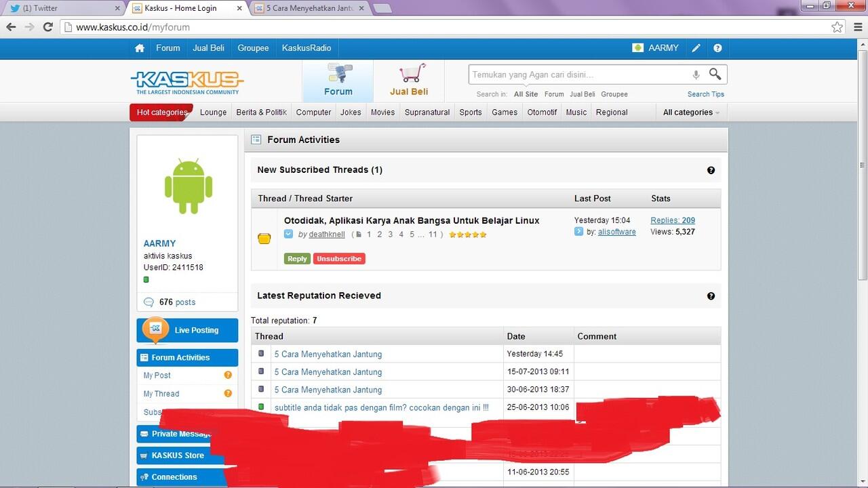Open the Berita & Politik category

[x=261, y=113]
